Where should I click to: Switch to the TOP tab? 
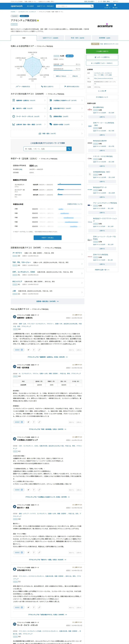click(x=24, y=38)
